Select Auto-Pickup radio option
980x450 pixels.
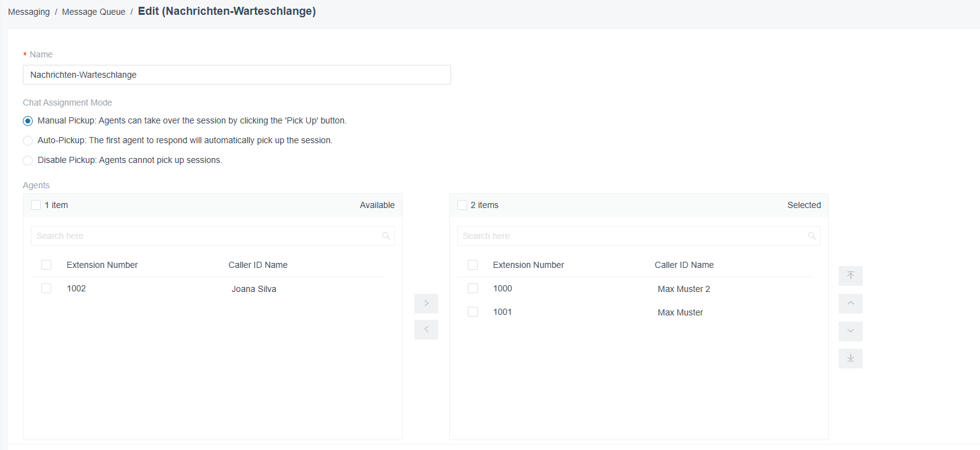pos(28,141)
